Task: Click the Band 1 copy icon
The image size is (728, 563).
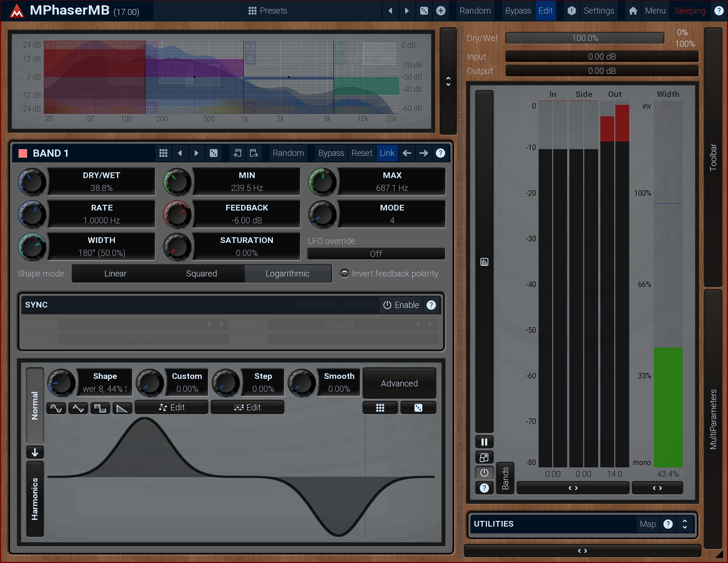Action: point(237,153)
